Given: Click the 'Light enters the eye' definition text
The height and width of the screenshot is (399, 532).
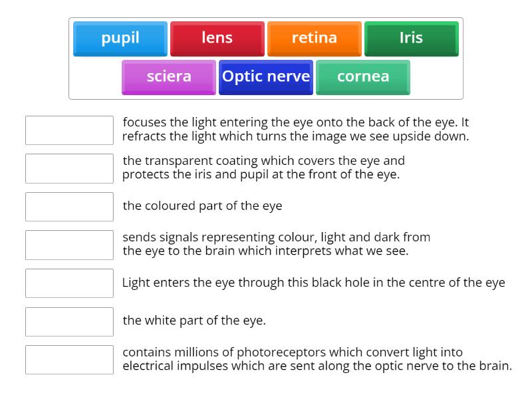Looking at the screenshot, I should [313, 283].
